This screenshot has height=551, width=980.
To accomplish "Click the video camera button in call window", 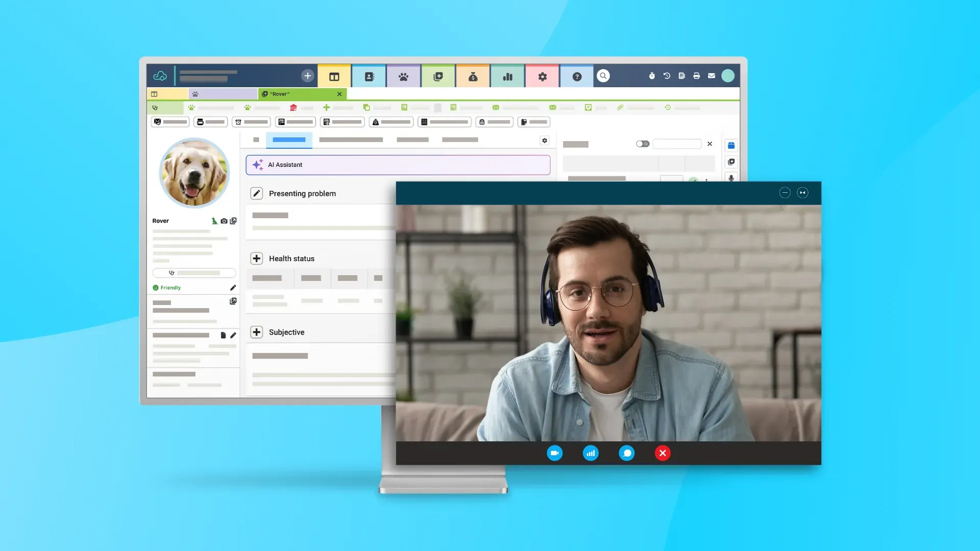I will [554, 453].
